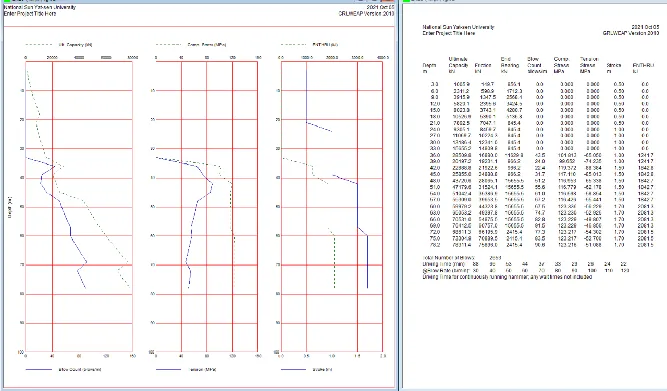The image size is (667, 391).
Task: Select the Tension Stress column header
Action: (589, 65)
